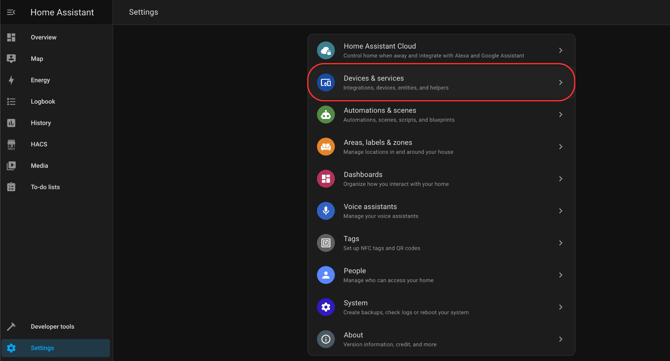670x361 pixels.
Task: Click the Home Assistant title text
Action: tap(62, 12)
